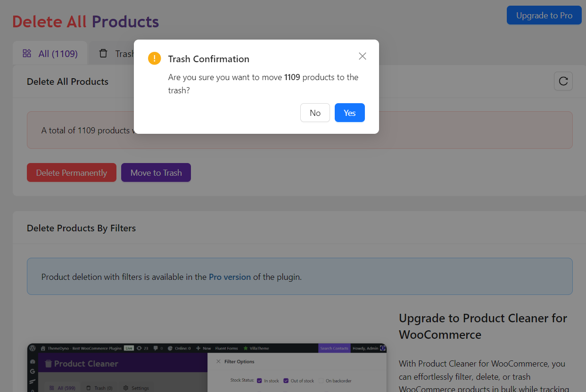Open the Pro version link

(x=230, y=277)
